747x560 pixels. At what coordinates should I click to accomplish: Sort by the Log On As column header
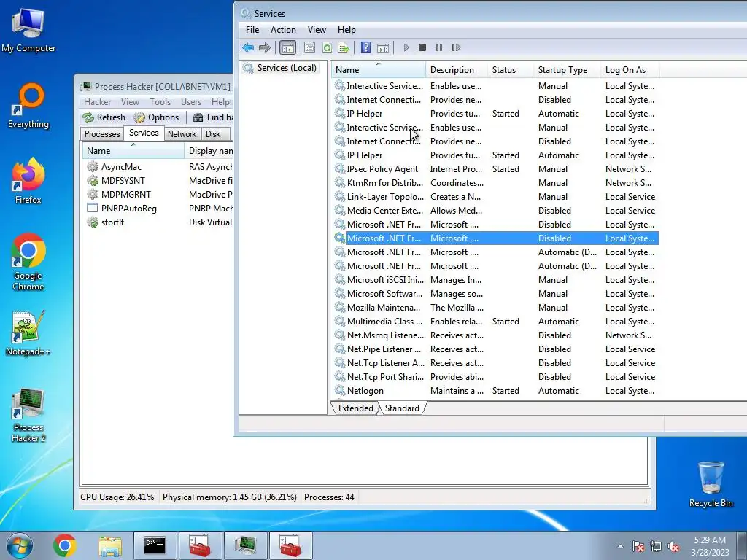630,70
